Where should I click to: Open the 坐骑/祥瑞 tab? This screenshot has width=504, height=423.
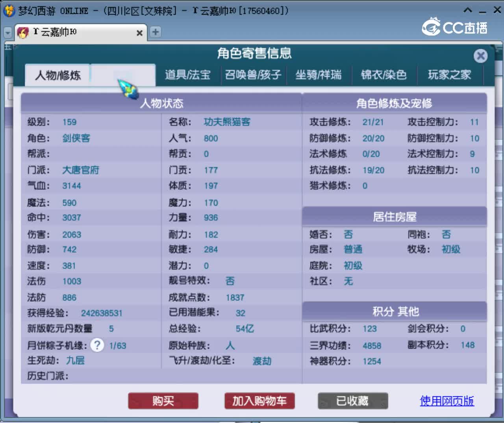(x=319, y=75)
